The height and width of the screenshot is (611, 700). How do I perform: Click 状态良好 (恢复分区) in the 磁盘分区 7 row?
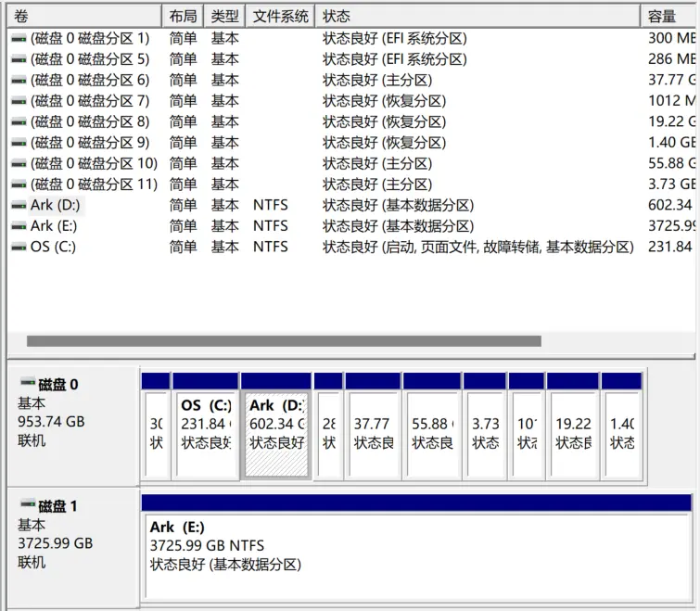tap(385, 101)
